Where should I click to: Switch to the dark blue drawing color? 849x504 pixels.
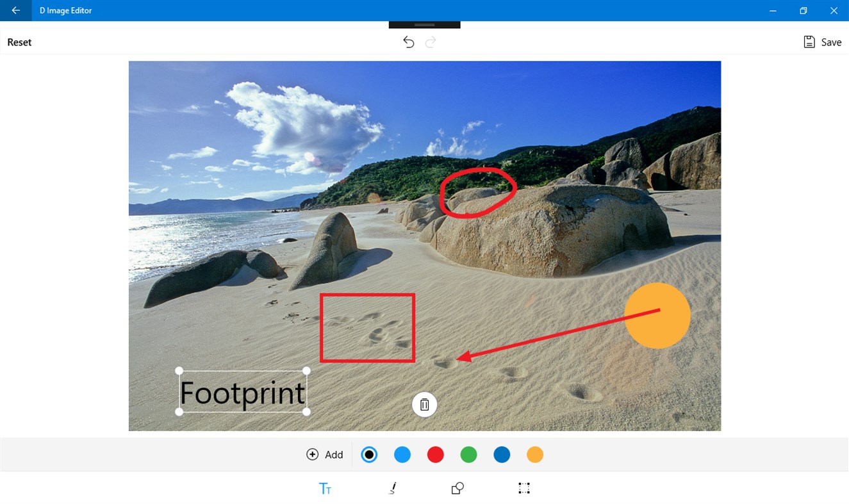(502, 454)
